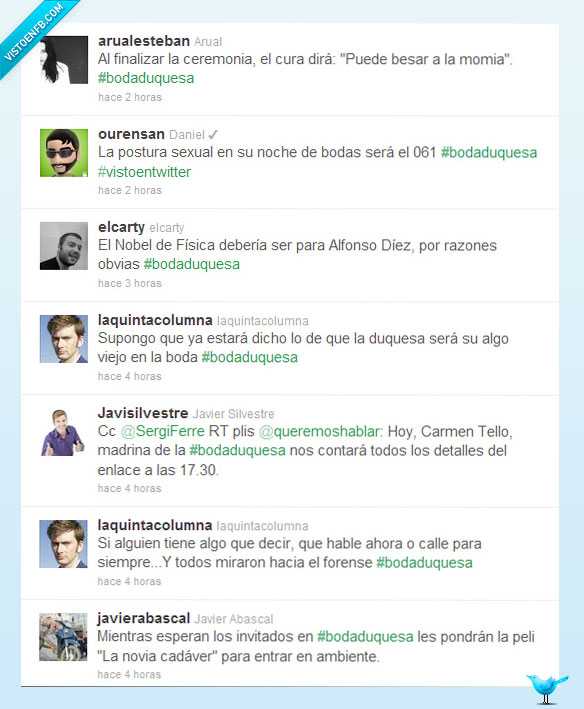Open the @SergiFerre mention
Image resolution: width=584 pixels, height=709 pixels.
pos(163,431)
